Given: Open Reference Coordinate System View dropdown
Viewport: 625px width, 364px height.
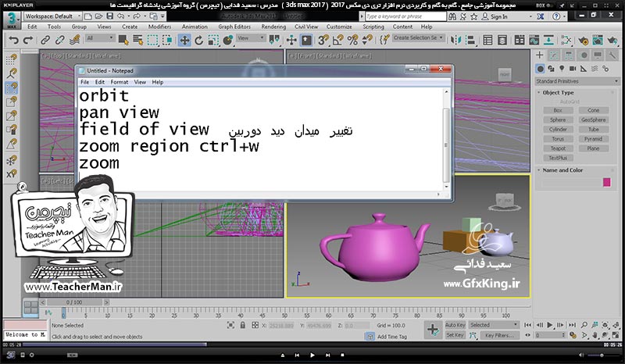Looking at the screenshot, I should coord(251,38).
